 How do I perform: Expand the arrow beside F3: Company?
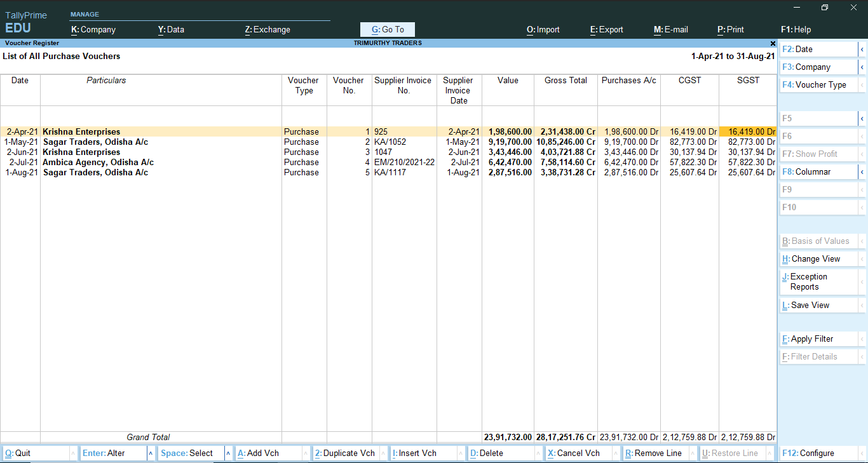862,67
